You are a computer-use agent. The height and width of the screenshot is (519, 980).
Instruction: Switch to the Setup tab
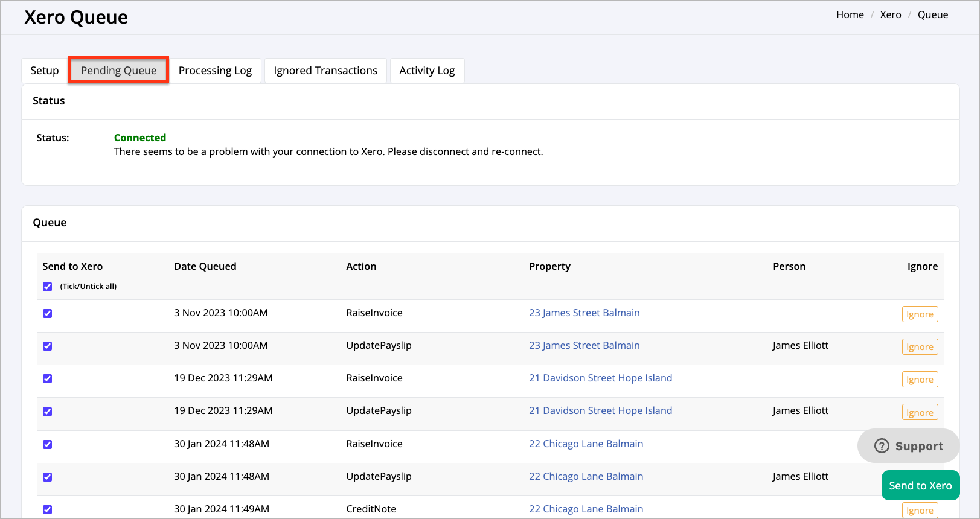point(45,71)
